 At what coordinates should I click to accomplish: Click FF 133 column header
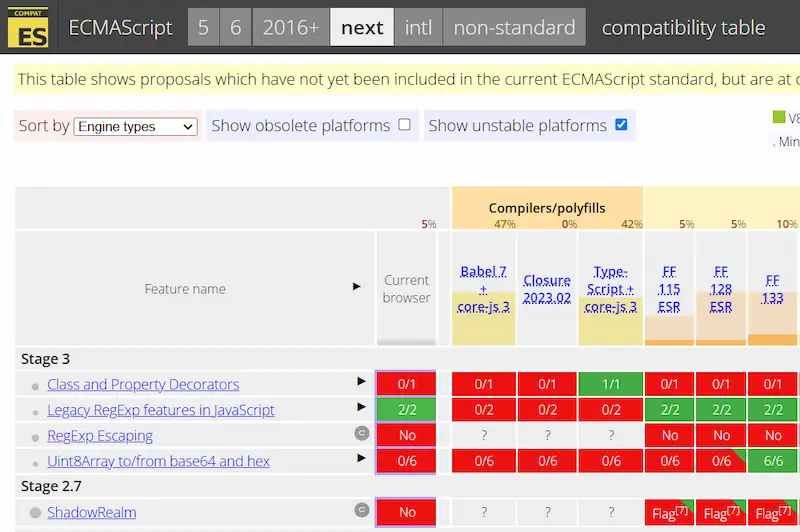772,289
